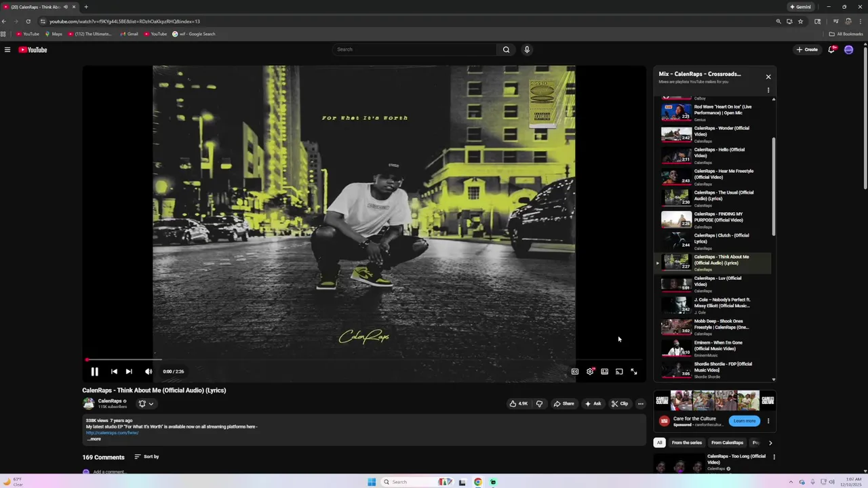The height and width of the screenshot is (488, 868).
Task: Expand the description with ...more
Action: tap(94, 439)
